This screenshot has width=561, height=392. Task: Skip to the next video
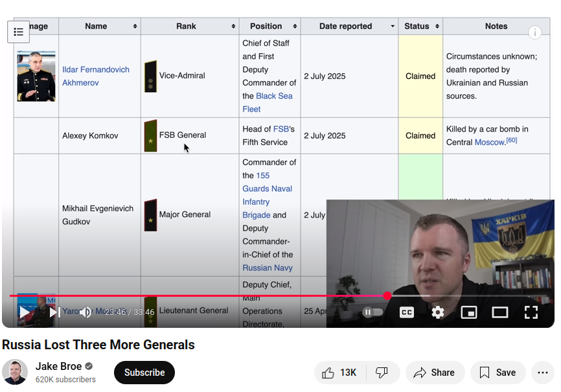click(54, 312)
